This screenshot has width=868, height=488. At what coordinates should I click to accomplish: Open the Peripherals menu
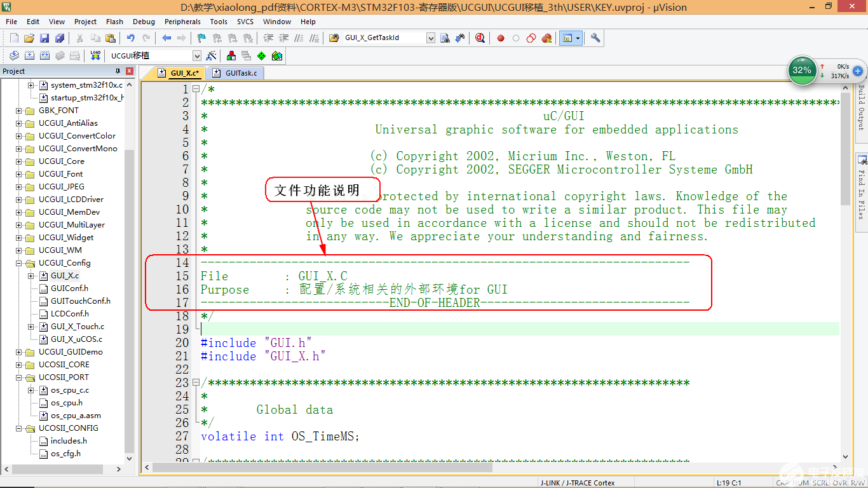pos(182,22)
